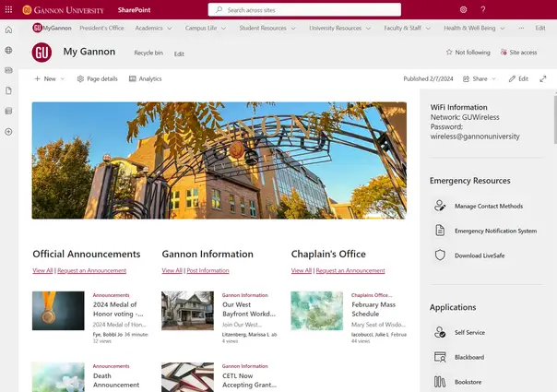View All Chaplain's Office posts
Image resolution: width=557 pixels, height=392 pixels.
302,270
